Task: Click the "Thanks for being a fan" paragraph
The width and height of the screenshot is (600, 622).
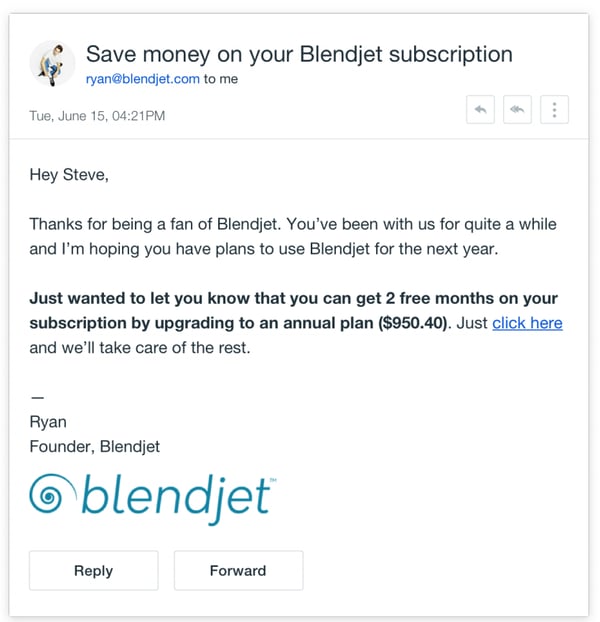Action: click(x=293, y=236)
